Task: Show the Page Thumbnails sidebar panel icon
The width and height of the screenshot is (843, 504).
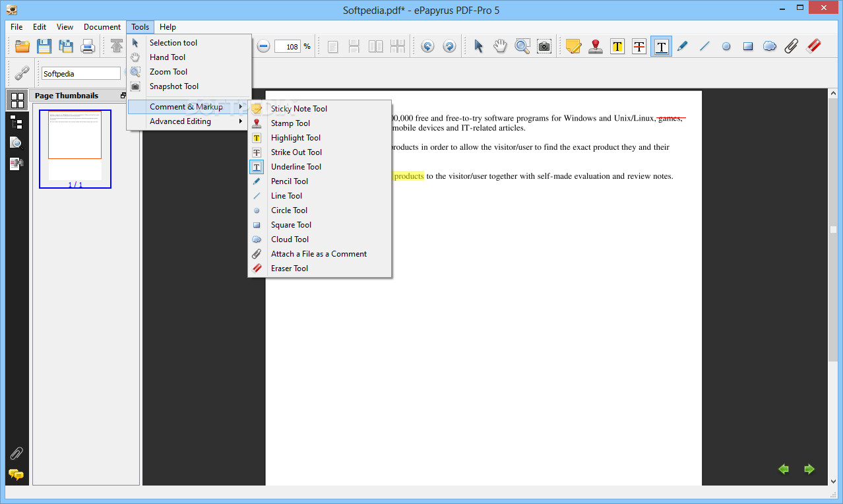Action: tap(17, 101)
